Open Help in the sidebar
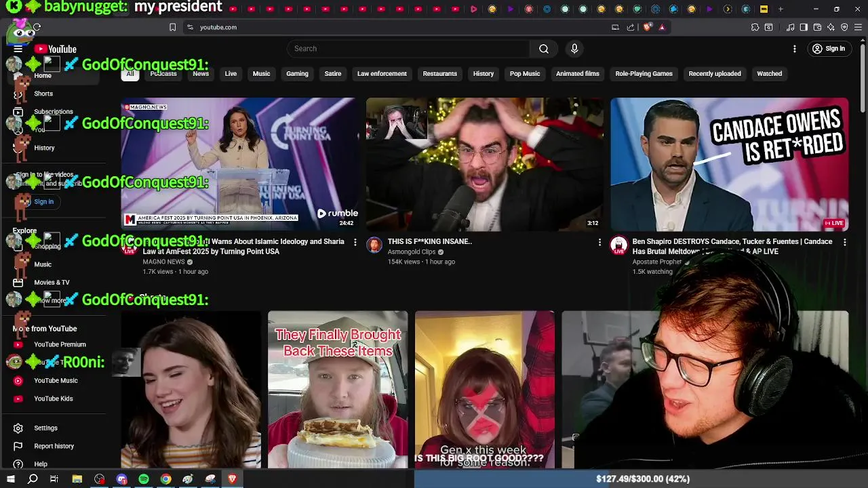This screenshot has height=488, width=868. [x=41, y=464]
